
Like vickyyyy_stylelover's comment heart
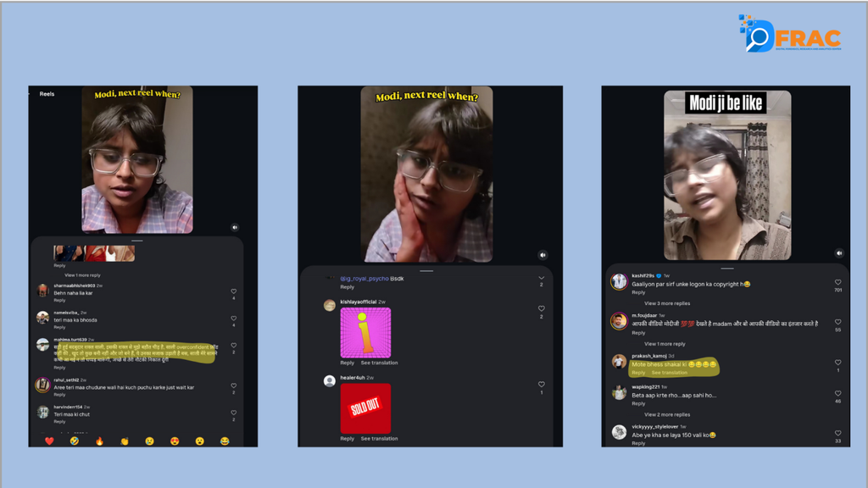(838, 433)
